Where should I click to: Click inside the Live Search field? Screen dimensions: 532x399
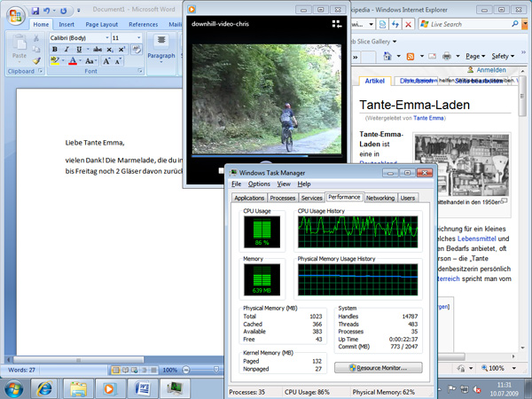point(465,24)
